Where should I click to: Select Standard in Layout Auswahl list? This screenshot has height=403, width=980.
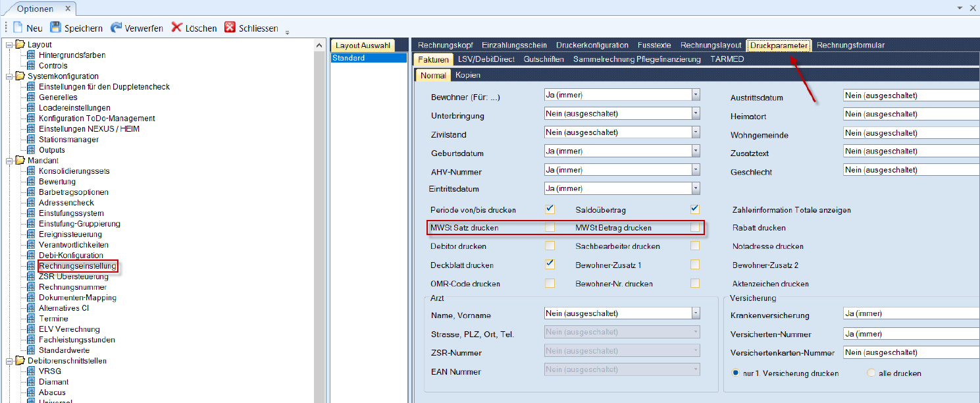click(x=369, y=58)
